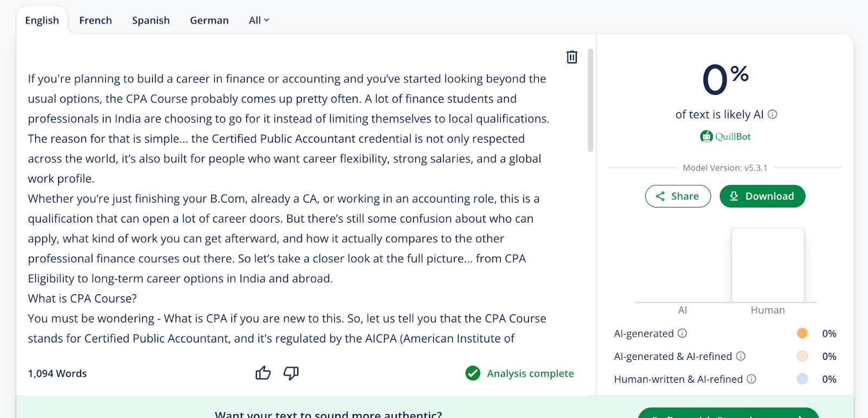Switch to the German tab

209,20
